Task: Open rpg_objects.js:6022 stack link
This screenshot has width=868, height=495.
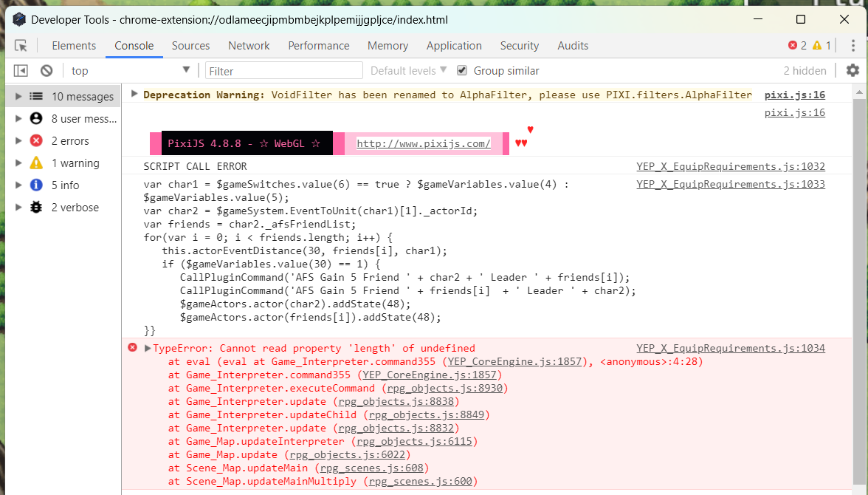Action: click(348, 454)
